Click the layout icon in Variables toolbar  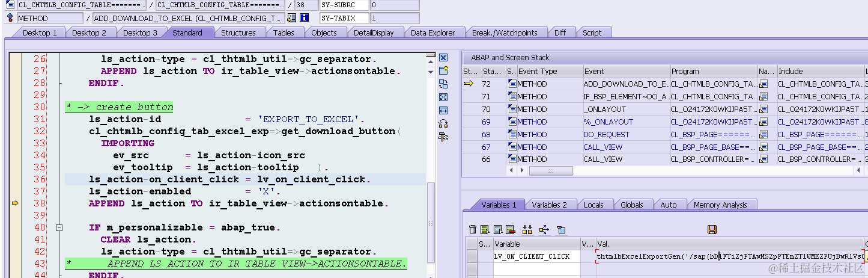coord(561,229)
